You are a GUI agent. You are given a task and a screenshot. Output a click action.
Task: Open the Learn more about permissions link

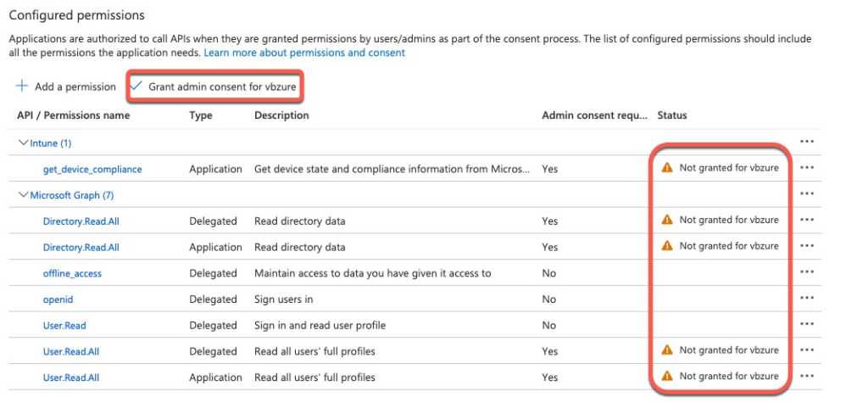pos(304,53)
